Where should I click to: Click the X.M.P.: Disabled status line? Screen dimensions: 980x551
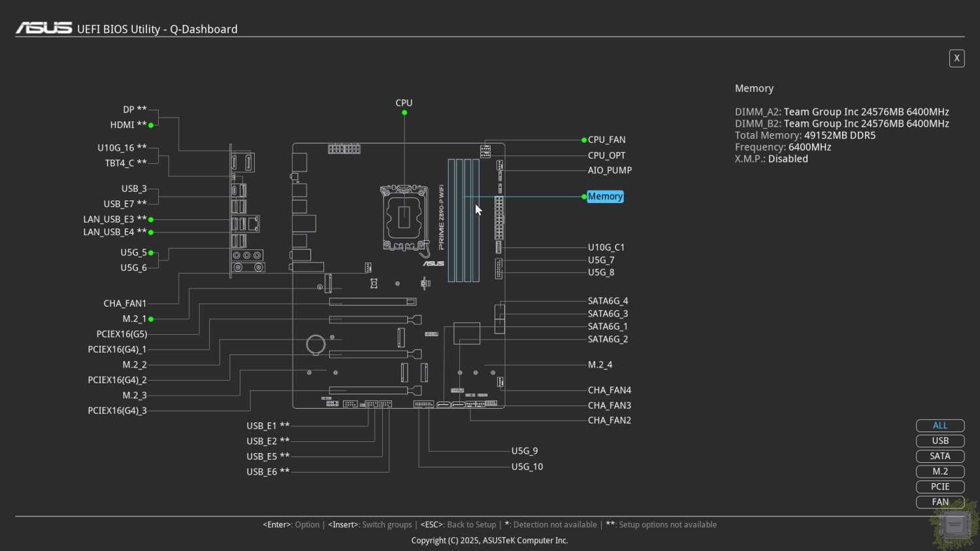coord(772,159)
